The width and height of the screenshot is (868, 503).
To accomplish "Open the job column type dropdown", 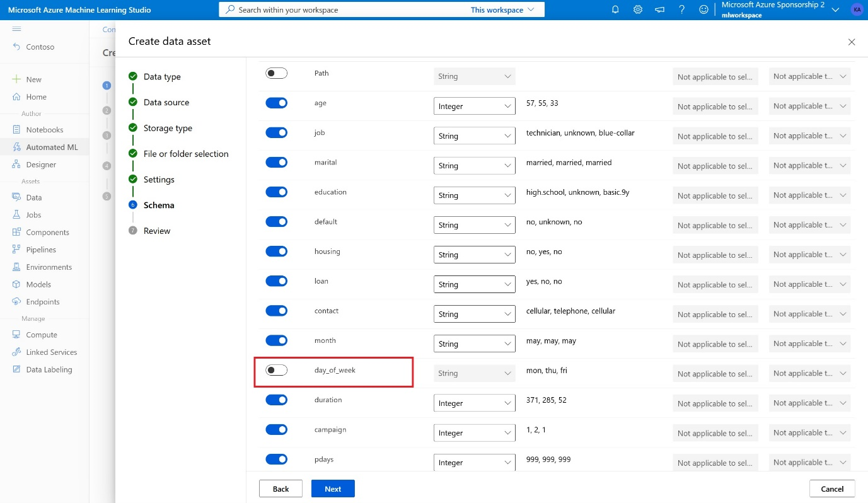I will (474, 136).
